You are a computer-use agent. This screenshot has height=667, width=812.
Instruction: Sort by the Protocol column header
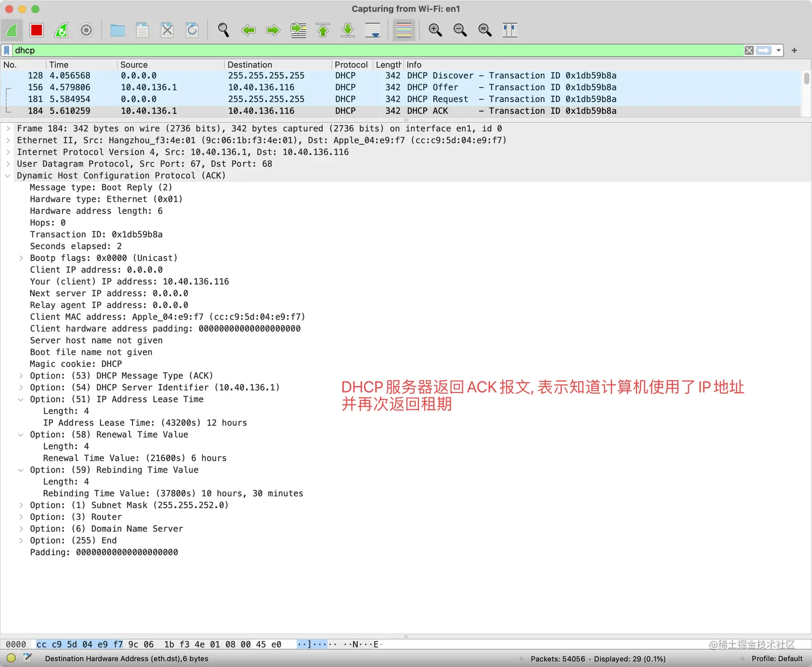coord(352,64)
